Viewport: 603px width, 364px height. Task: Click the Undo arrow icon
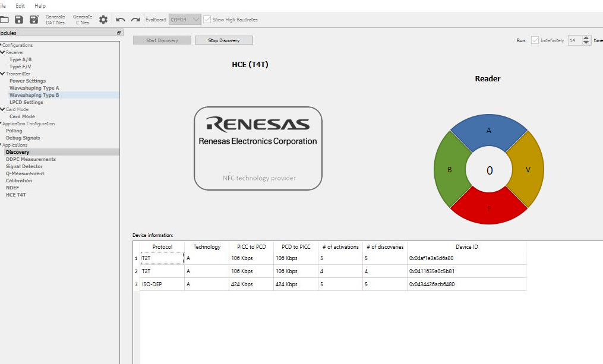pyautogui.click(x=121, y=20)
